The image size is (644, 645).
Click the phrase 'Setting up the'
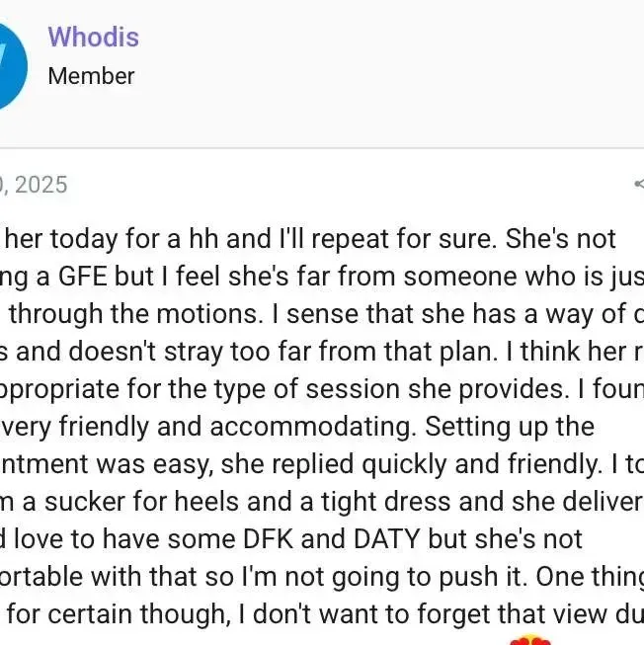coord(510,427)
